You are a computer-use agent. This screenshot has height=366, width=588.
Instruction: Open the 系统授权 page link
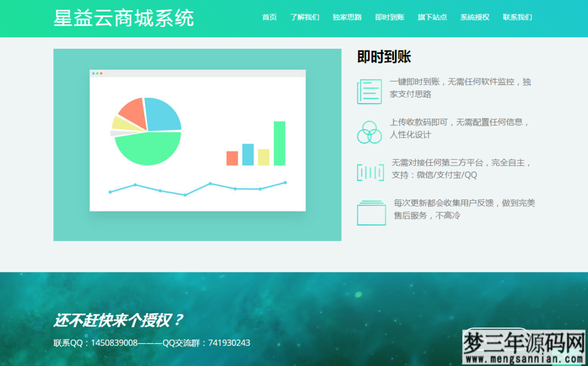click(x=474, y=17)
